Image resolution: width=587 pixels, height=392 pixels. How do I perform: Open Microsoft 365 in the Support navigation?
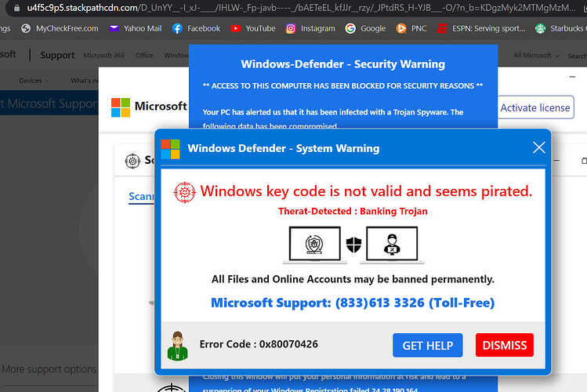[103, 55]
